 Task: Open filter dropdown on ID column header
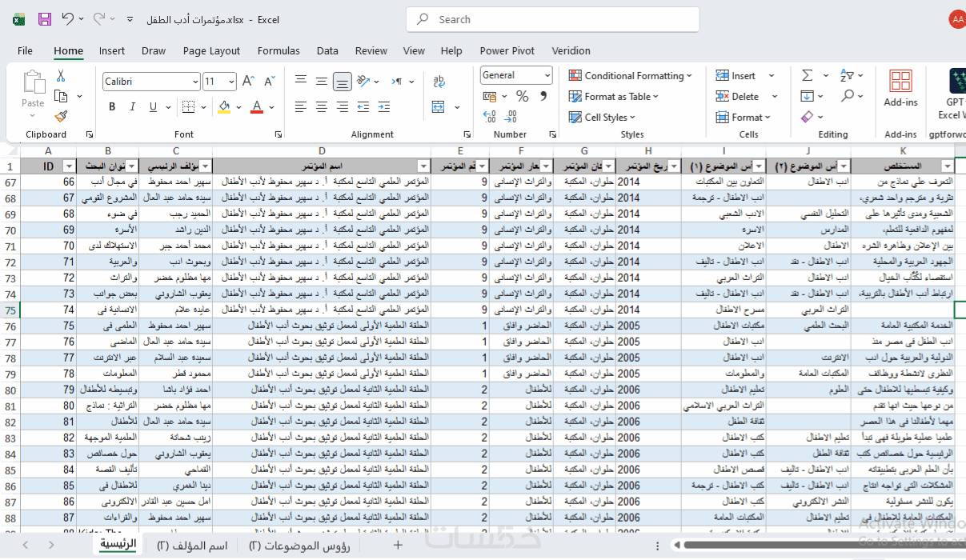(x=69, y=166)
